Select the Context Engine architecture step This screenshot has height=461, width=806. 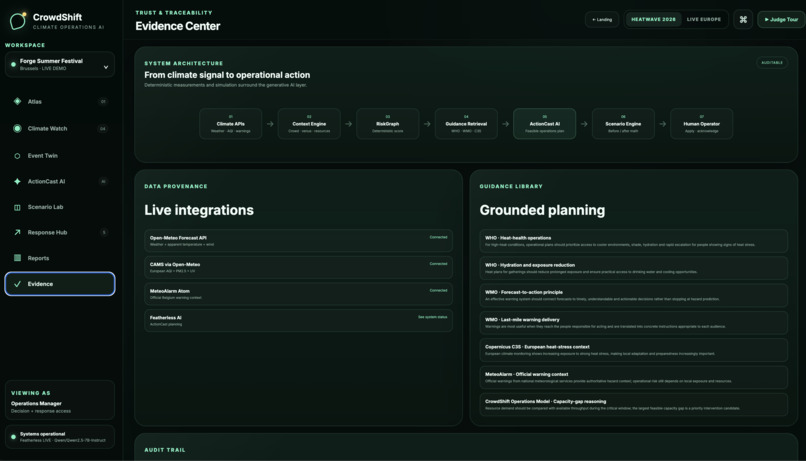coord(309,124)
